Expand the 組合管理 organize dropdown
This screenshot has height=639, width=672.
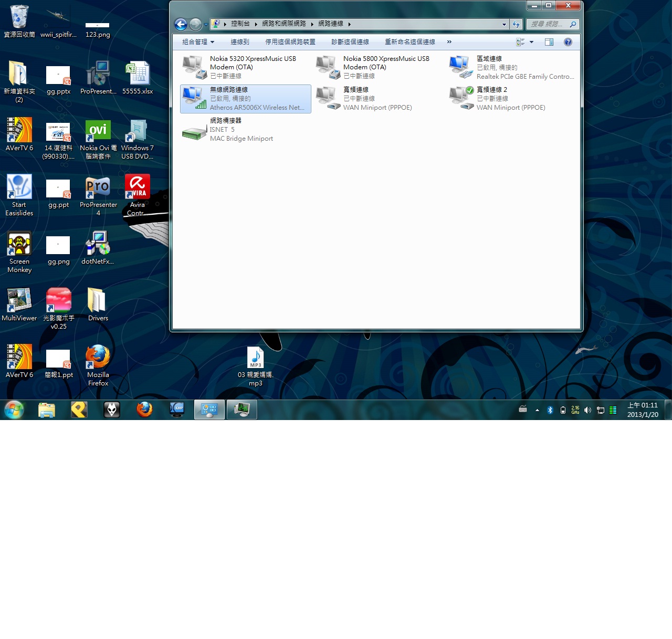click(x=198, y=42)
